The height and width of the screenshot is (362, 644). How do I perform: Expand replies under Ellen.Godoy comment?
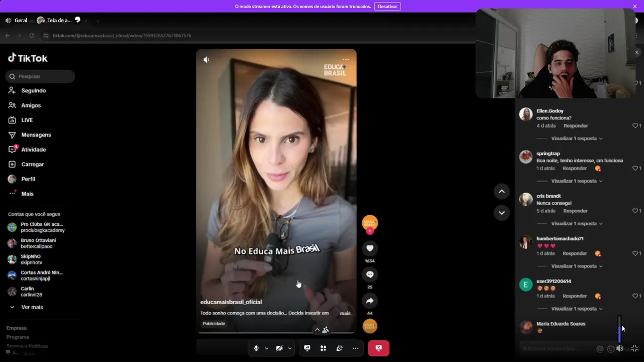pyautogui.click(x=577, y=138)
